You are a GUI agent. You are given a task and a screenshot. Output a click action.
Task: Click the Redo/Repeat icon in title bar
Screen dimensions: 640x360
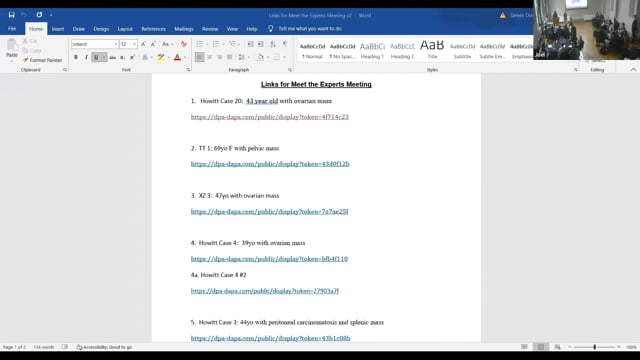click(39, 15)
